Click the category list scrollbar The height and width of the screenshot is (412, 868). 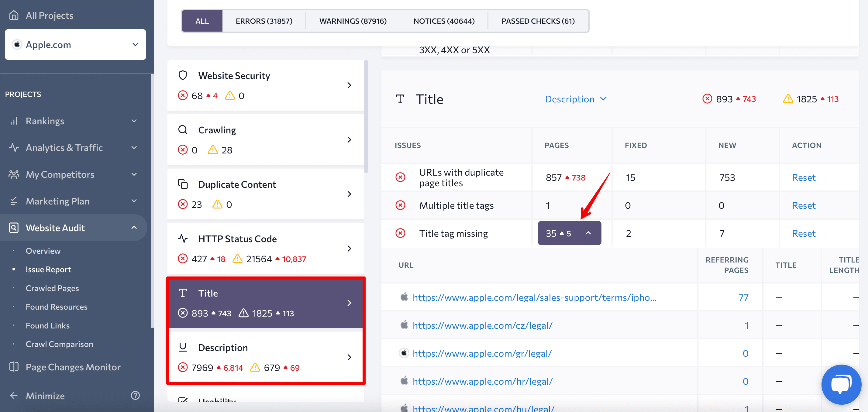click(366, 116)
